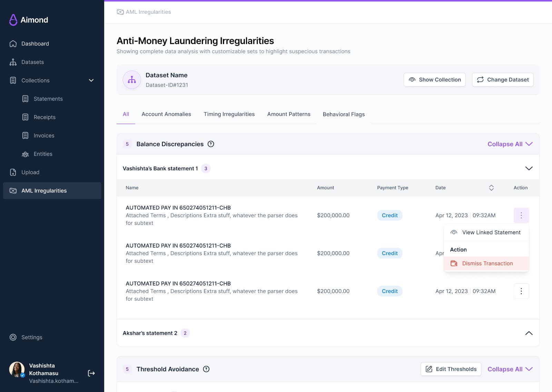Collapse the Collections sidebar section
The width and height of the screenshot is (552, 392).
91,80
